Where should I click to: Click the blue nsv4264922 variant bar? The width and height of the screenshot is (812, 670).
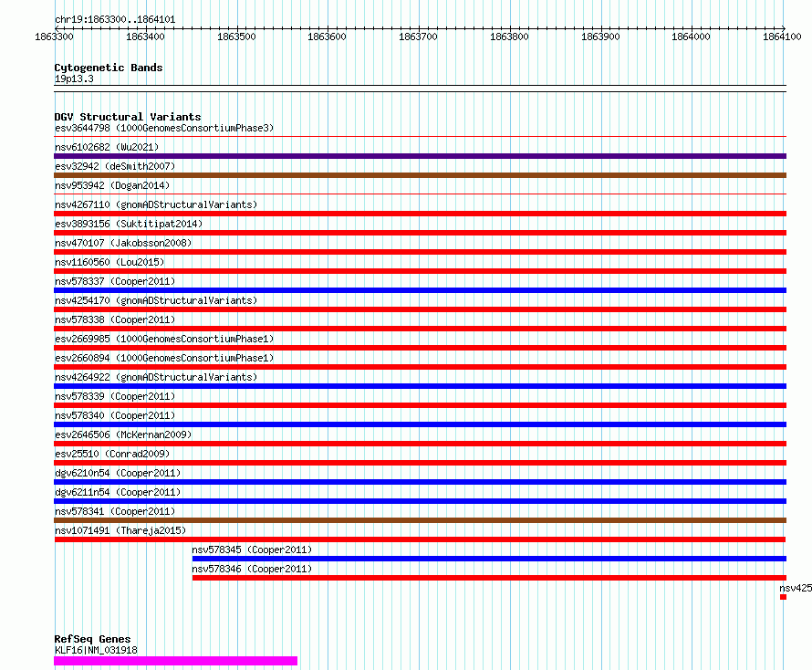(x=420, y=386)
